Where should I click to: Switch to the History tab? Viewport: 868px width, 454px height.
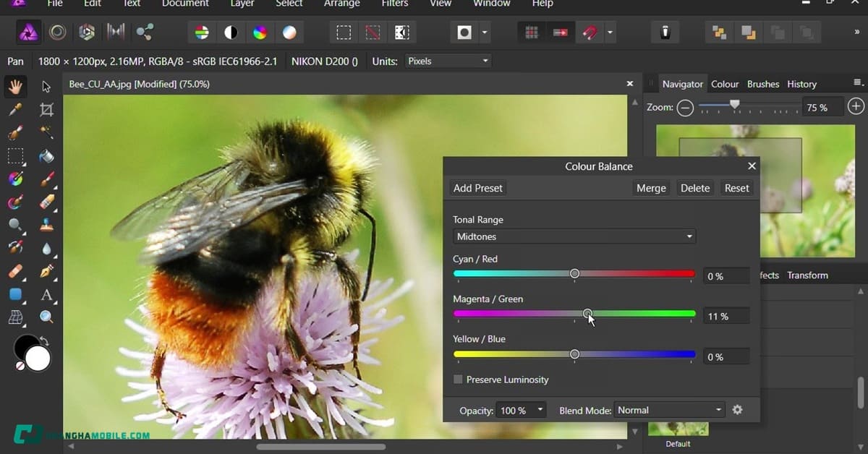click(801, 84)
